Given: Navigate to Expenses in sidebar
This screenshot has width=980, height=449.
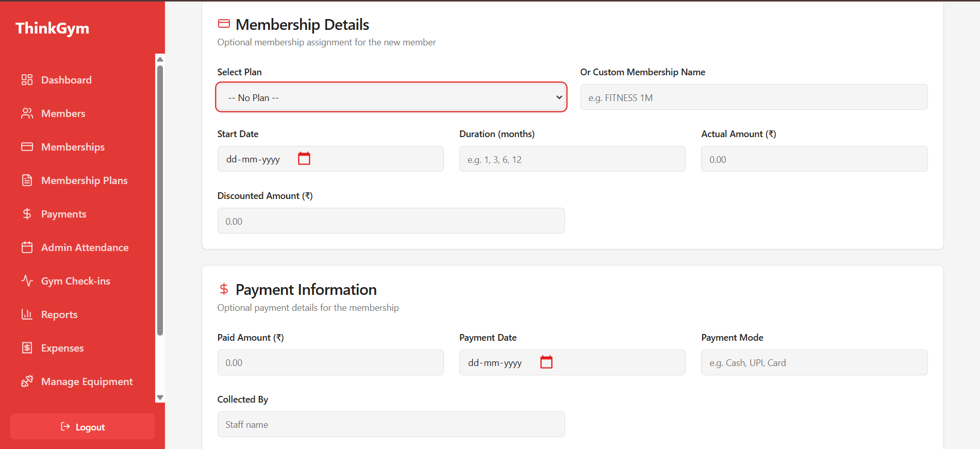Looking at the screenshot, I should tap(62, 348).
